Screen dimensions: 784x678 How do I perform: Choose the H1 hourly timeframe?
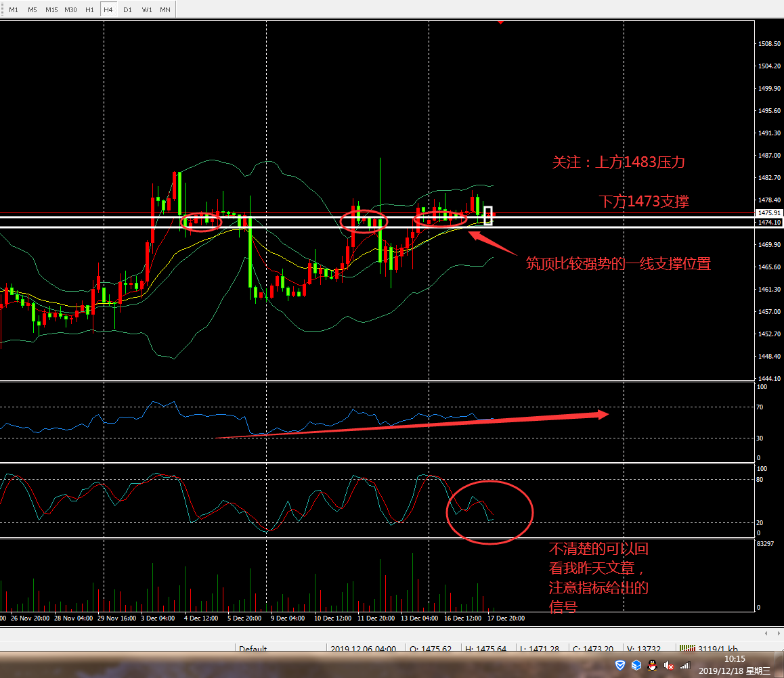(89, 9)
